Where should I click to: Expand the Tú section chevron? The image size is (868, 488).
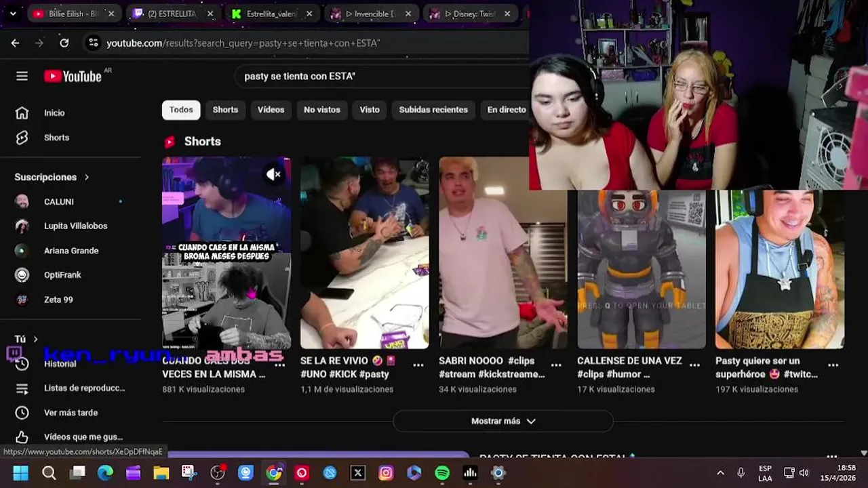coord(35,339)
